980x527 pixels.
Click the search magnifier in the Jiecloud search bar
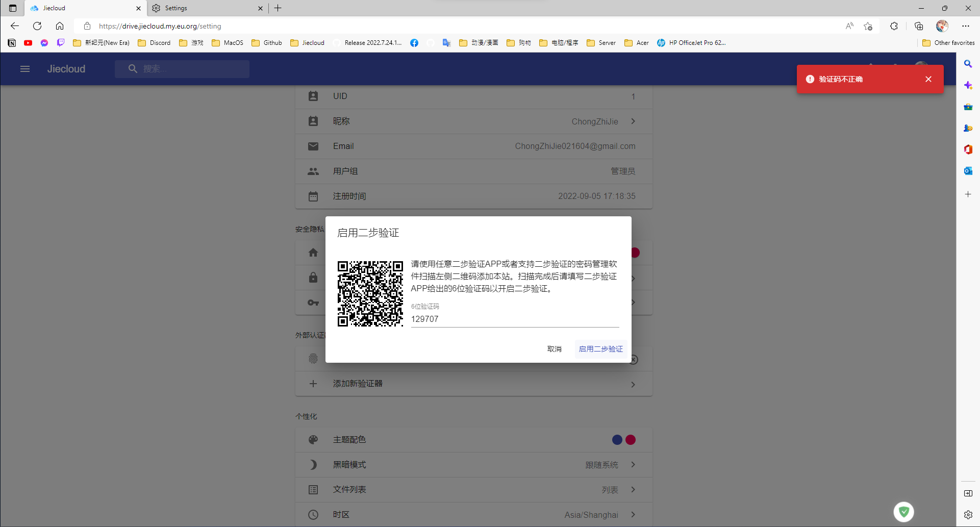[x=133, y=68]
